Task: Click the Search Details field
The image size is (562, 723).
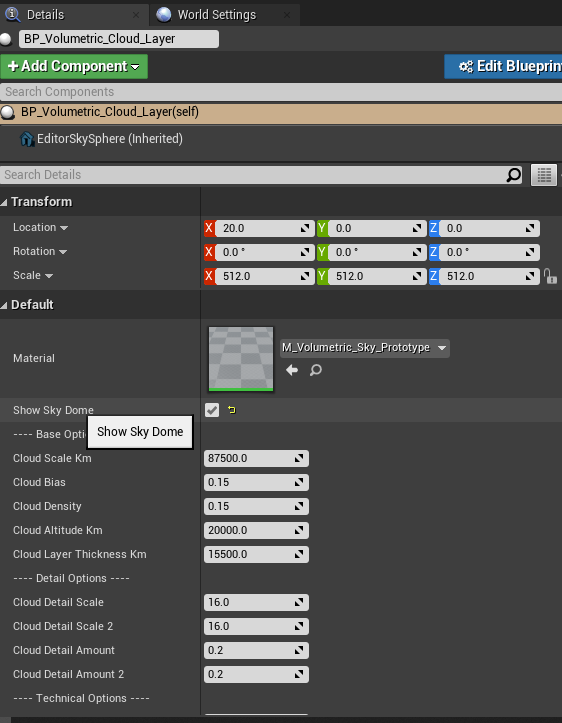Action: pos(260,175)
